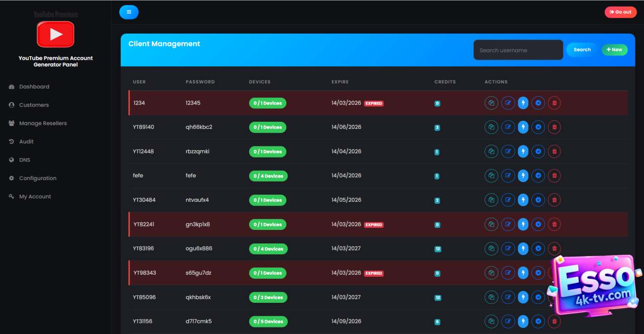Copy credentials for user YT83196
The width and height of the screenshot is (644, 334).
tap(491, 248)
